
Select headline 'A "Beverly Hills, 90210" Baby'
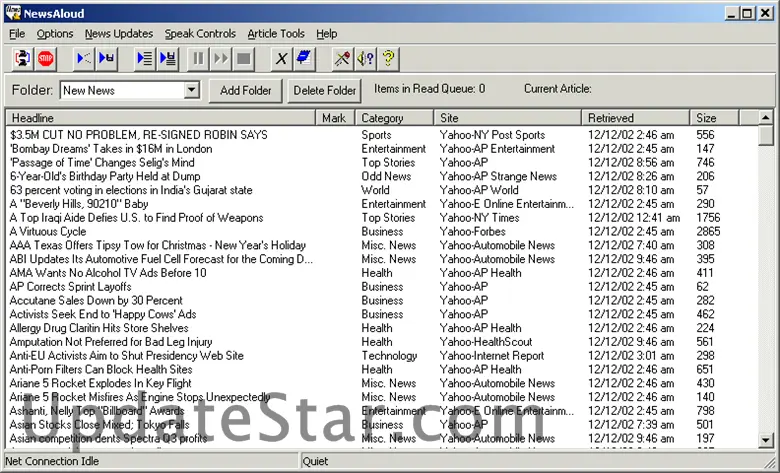point(79,204)
